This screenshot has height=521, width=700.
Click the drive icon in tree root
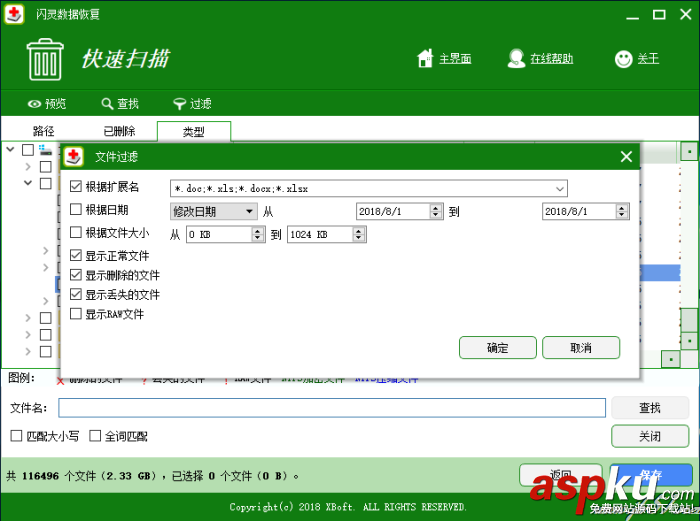(45, 150)
